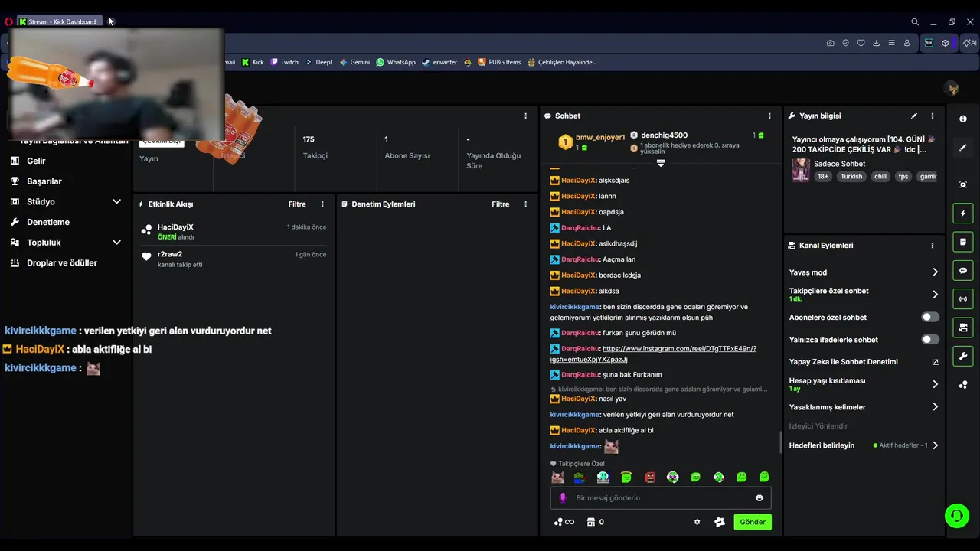980x551 pixels.
Task: Open Yayın bilgisi three-dot menu
Action: 932,116
